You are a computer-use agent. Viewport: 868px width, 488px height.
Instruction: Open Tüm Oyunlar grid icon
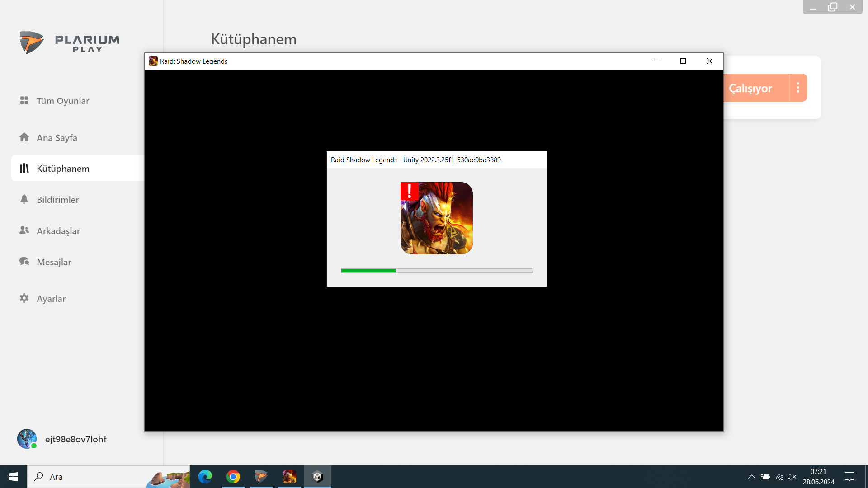tap(24, 100)
